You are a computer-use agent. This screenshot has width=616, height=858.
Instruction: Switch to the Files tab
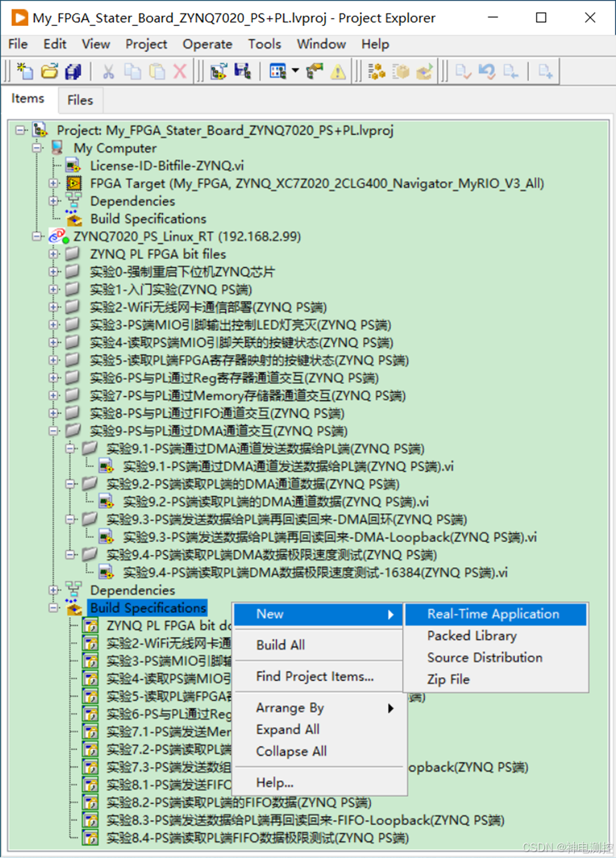click(x=80, y=100)
